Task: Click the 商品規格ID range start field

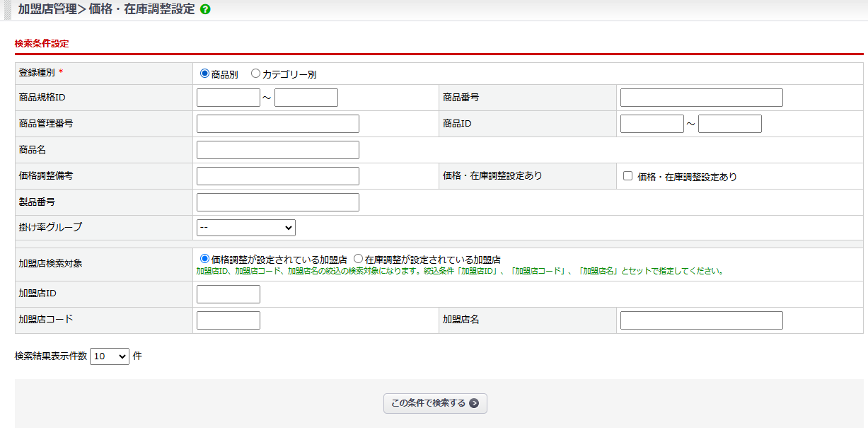Action: pyautogui.click(x=228, y=98)
